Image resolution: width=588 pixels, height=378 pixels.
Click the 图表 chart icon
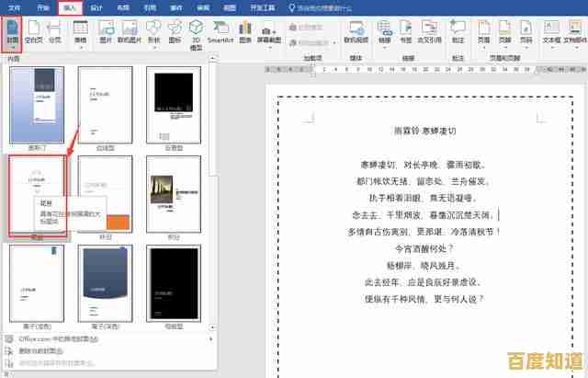245,33
